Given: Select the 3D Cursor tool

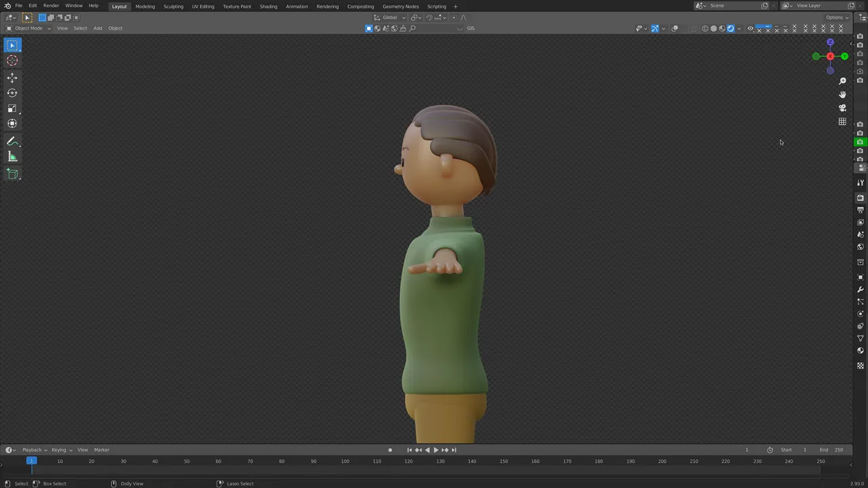Looking at the screenshot, I should coord(12,60).
